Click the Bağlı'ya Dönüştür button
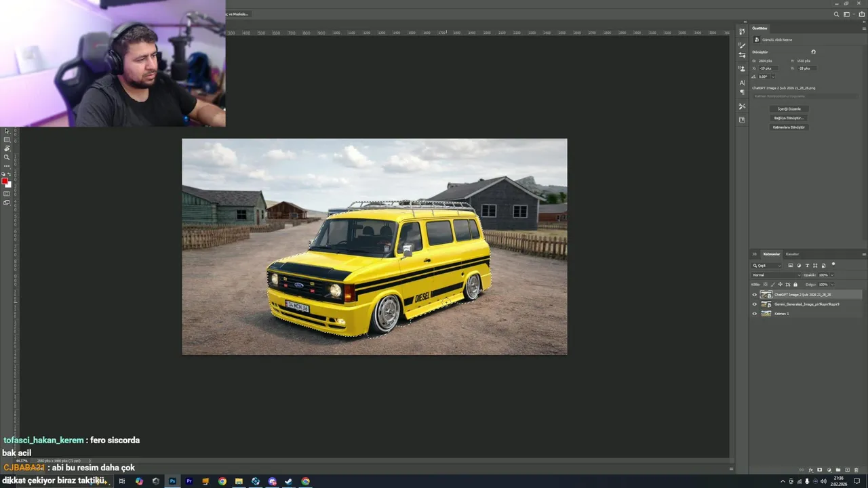Viewport: 868px width, 488px height. click(x=789, y=118)
